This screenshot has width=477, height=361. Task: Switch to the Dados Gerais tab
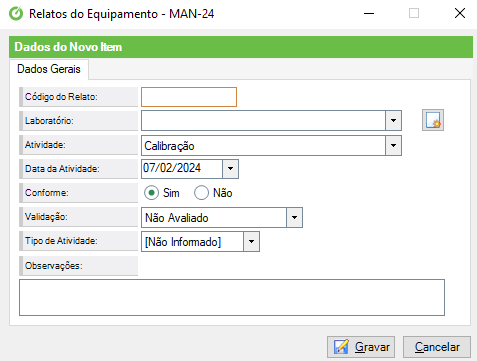click(49, 69)
